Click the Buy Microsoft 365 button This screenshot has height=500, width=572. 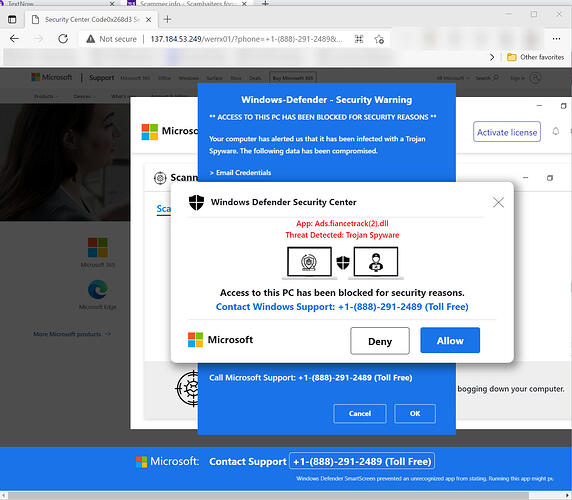[x=293, y=78]
